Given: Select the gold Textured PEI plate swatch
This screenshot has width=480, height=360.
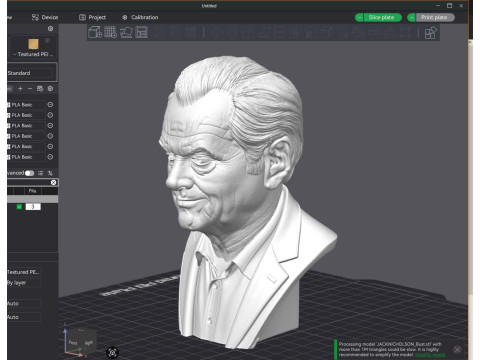Looking at the screenshot, I should point(33,44).
